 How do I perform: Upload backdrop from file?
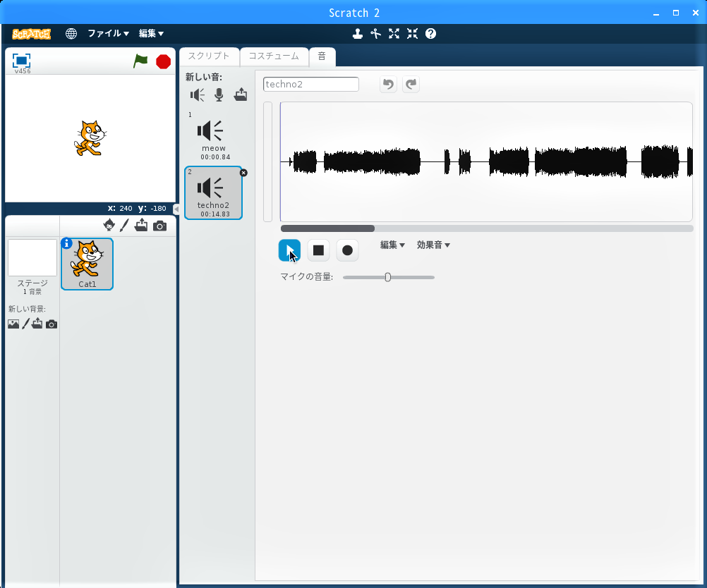point(37,323)
